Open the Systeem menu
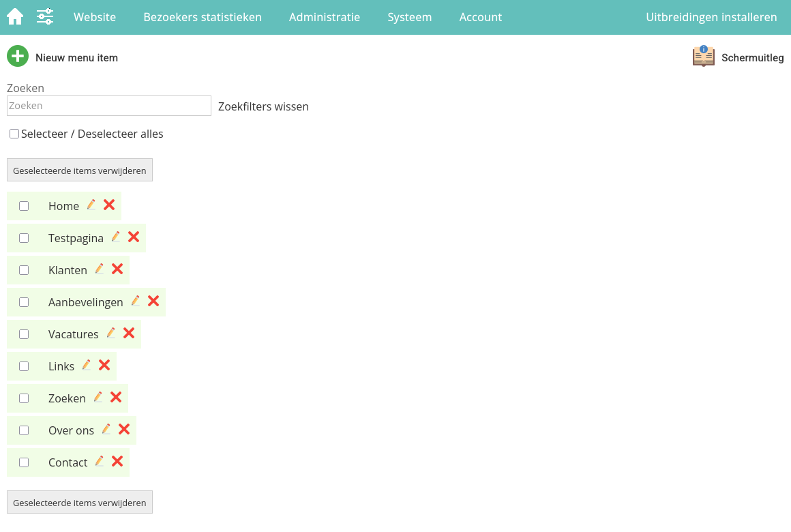 (x=410, y=17)
